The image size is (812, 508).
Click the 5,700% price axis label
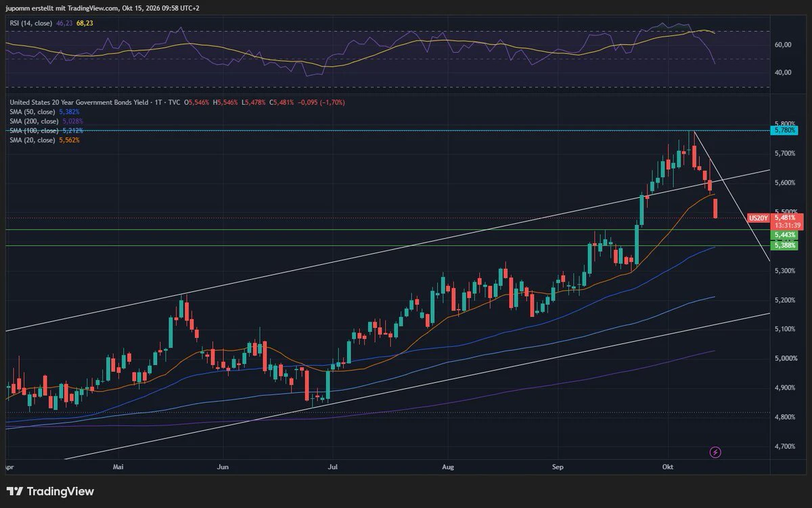[785, 154]
